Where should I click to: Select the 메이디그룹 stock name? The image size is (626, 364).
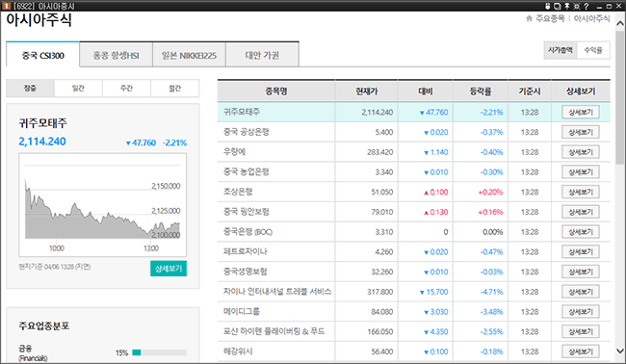[242, 311]
